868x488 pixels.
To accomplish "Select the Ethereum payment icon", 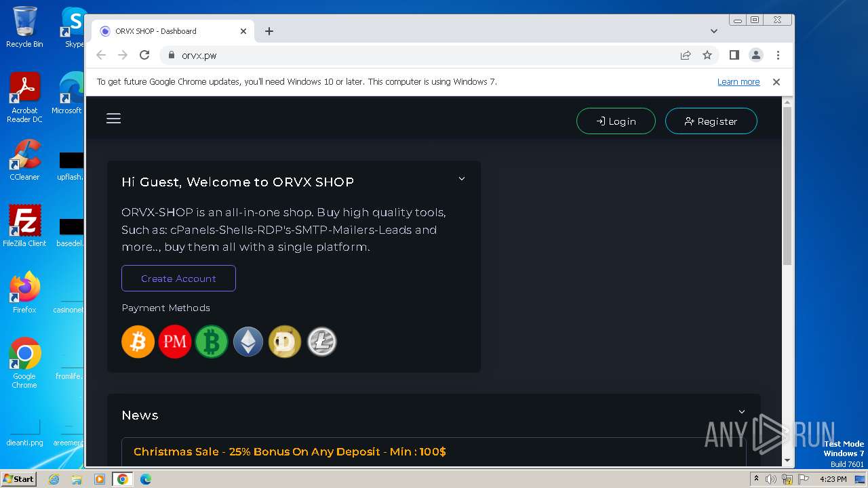I will tap(248, 342).
